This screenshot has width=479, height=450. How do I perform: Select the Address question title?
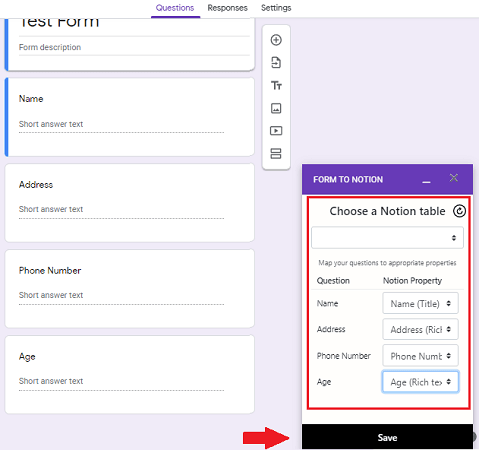[x=36, y=185]
